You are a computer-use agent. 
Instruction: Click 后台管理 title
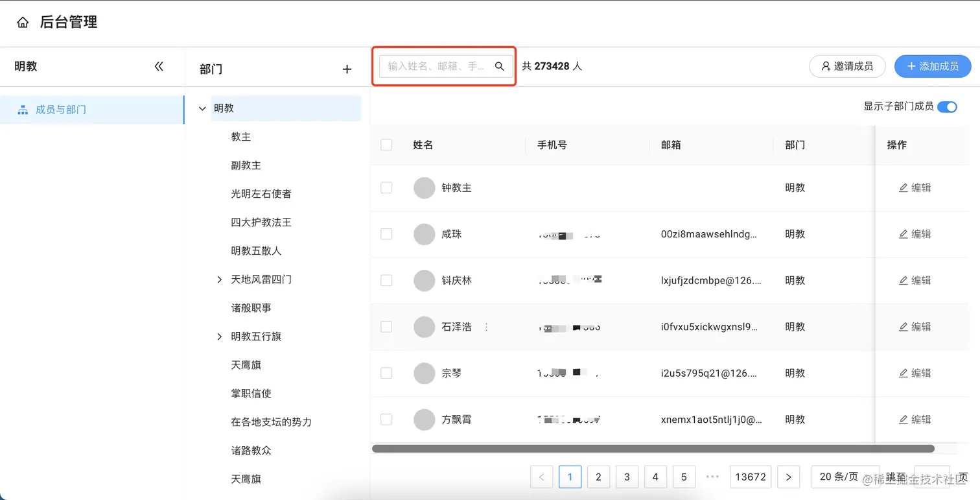(x=69, y=23)
